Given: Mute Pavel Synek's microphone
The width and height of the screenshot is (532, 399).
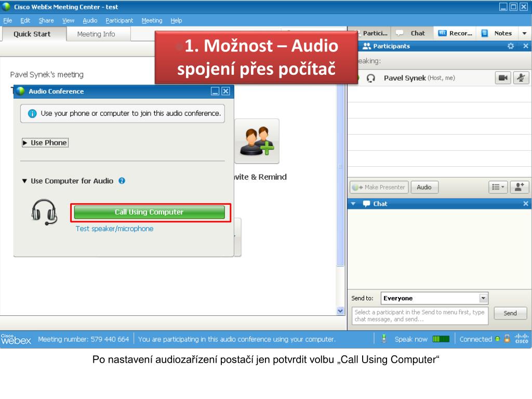Looking at the screenshot, I should point(521,78).
